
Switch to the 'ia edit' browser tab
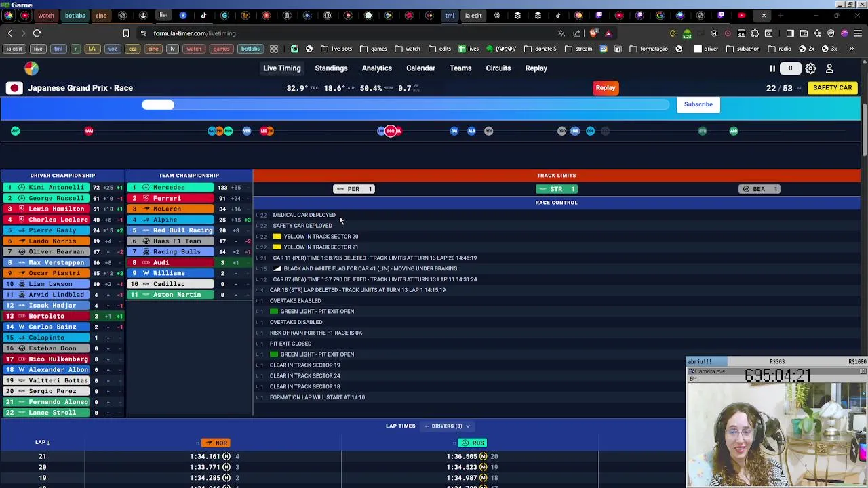[x=473, y=15]
